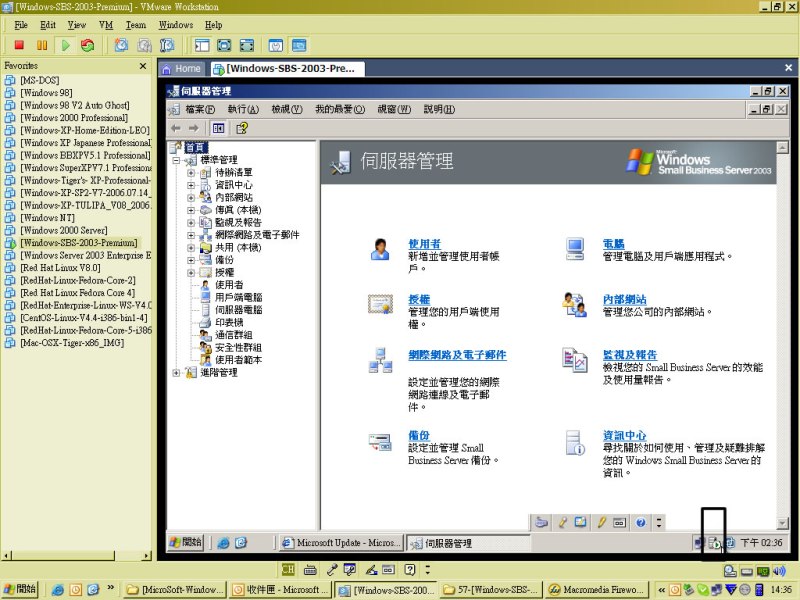Open the 內部網站 link in main pane
The image size is (800, 600).
[x=624, y=299]
